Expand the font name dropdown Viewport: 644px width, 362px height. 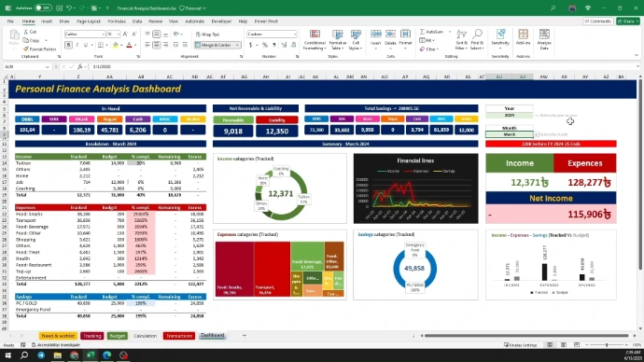click(103, 35)
